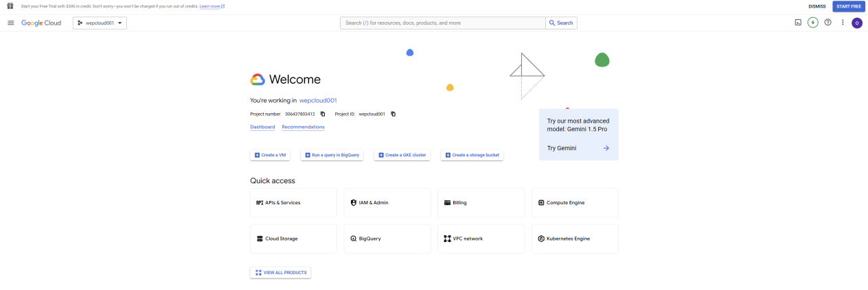
Task: Open the VPC network label text
Action: point(468,239)
